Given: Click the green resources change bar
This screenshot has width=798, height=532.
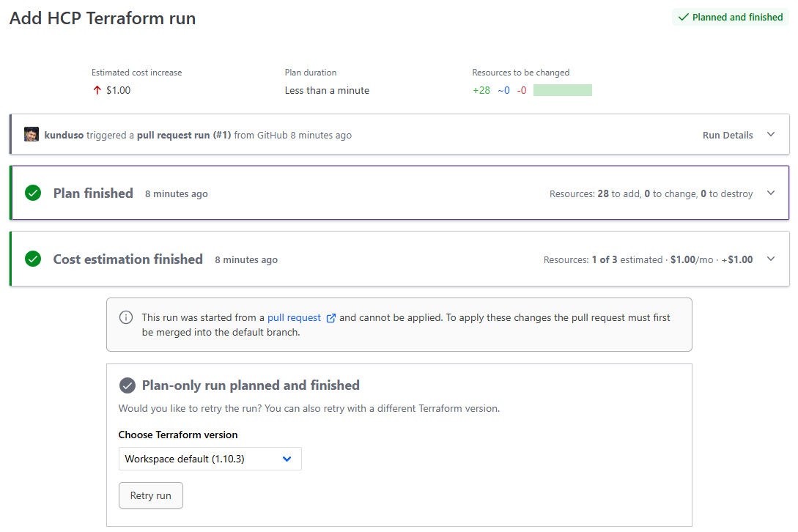Looking at the screenshot, I should (562, 91).
